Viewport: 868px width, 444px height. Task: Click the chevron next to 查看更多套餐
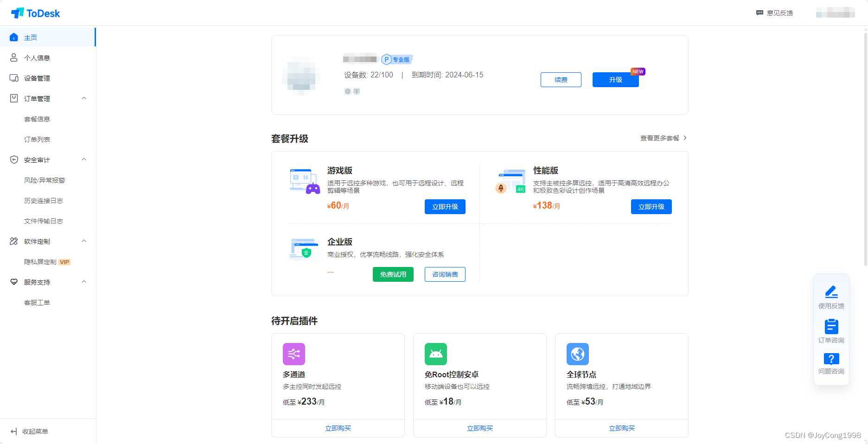point(685,138)
